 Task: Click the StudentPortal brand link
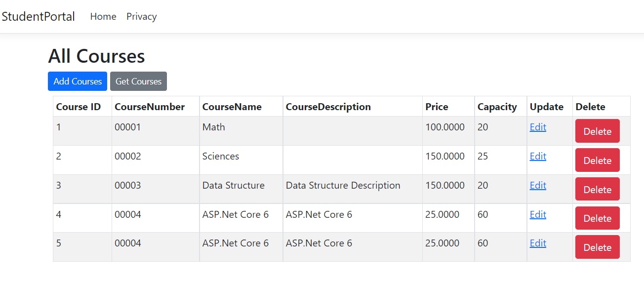tap(38, 16)
